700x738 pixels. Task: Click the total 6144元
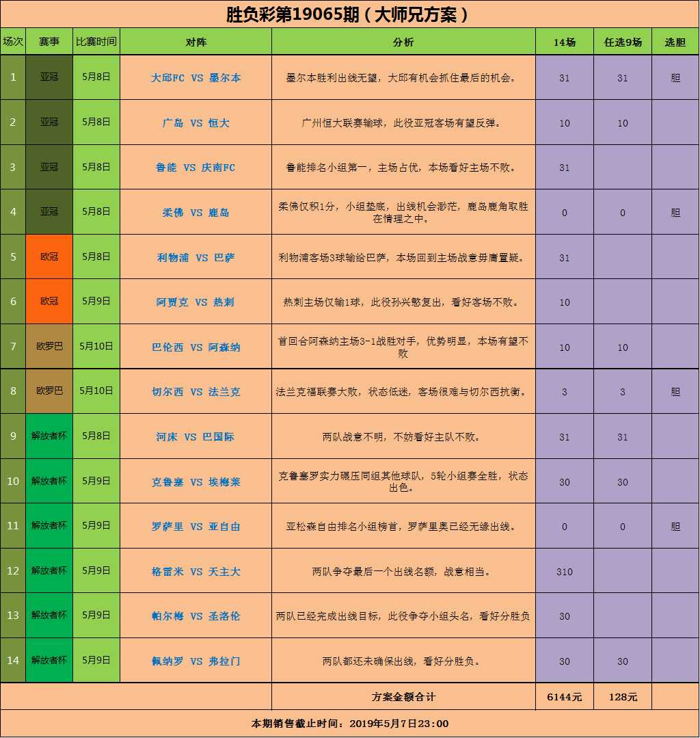point(565,697)
